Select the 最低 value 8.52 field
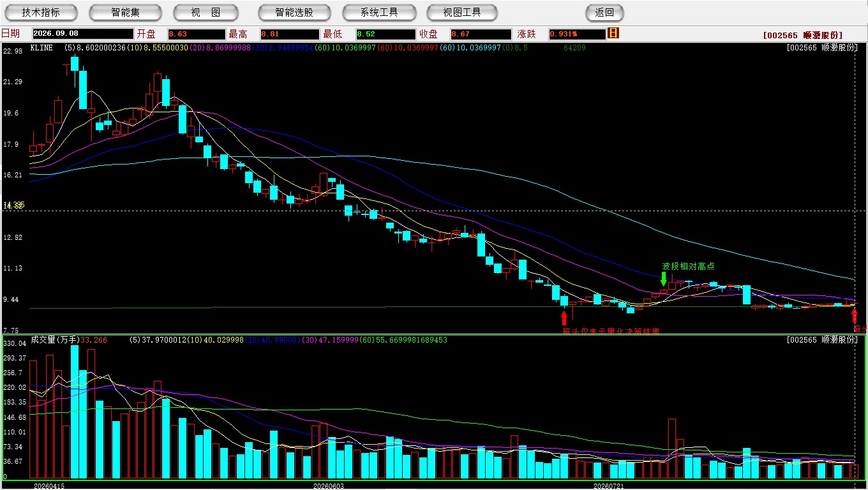The width and height of the screenshot is (868, 490). [385, 34]
